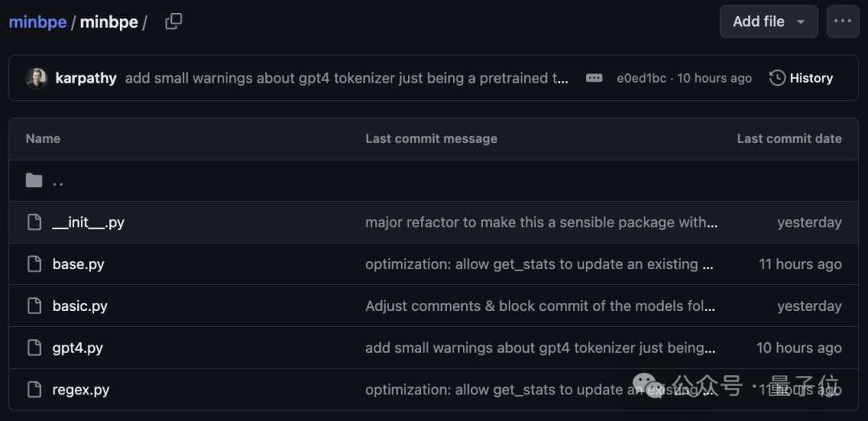Open the Add file dropdown
Viewport: 868px width, 421px height.
click(x=768, y=22)
